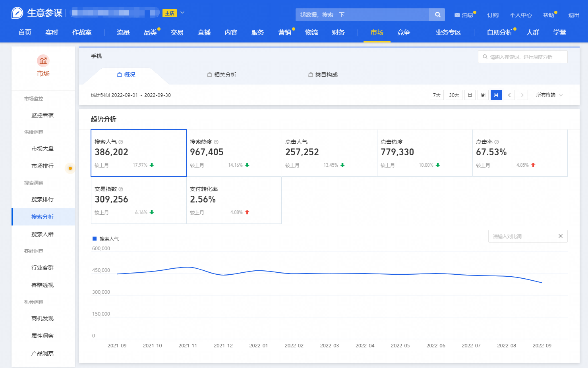Open 行业客群 in sidebar
This screenshot has width=588, height=368.
point(43,268)
